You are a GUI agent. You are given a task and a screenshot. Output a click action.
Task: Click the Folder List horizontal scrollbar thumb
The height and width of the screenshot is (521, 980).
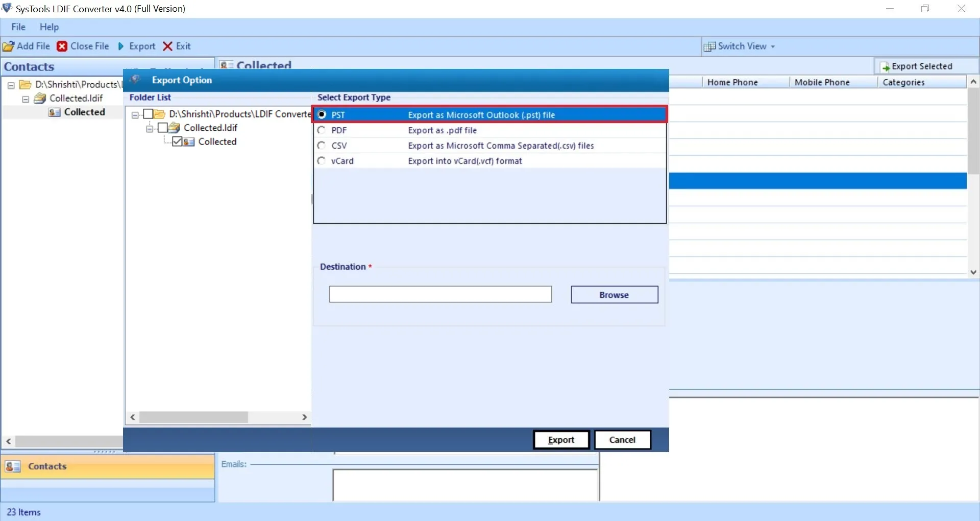point(194,417)
